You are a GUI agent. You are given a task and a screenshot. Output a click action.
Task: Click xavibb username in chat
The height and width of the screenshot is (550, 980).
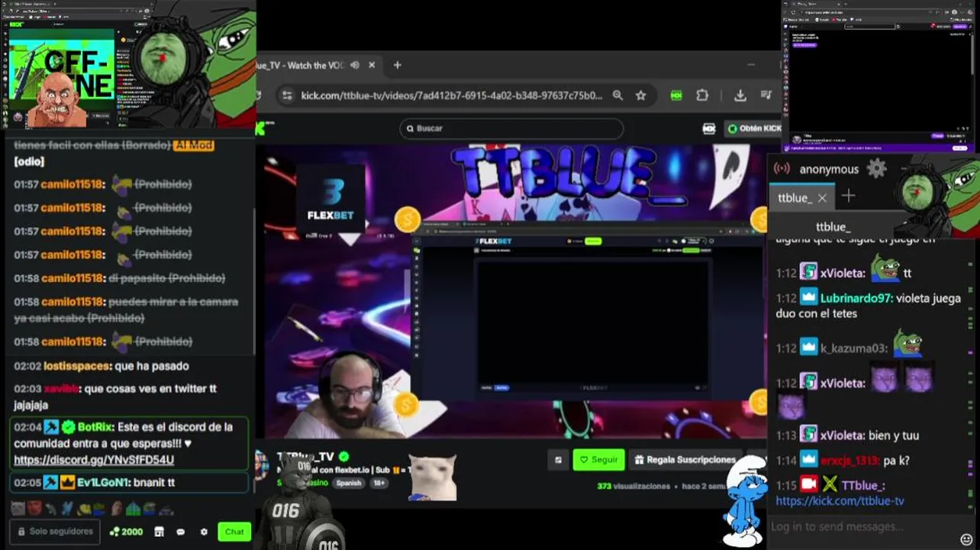(63, 389)
